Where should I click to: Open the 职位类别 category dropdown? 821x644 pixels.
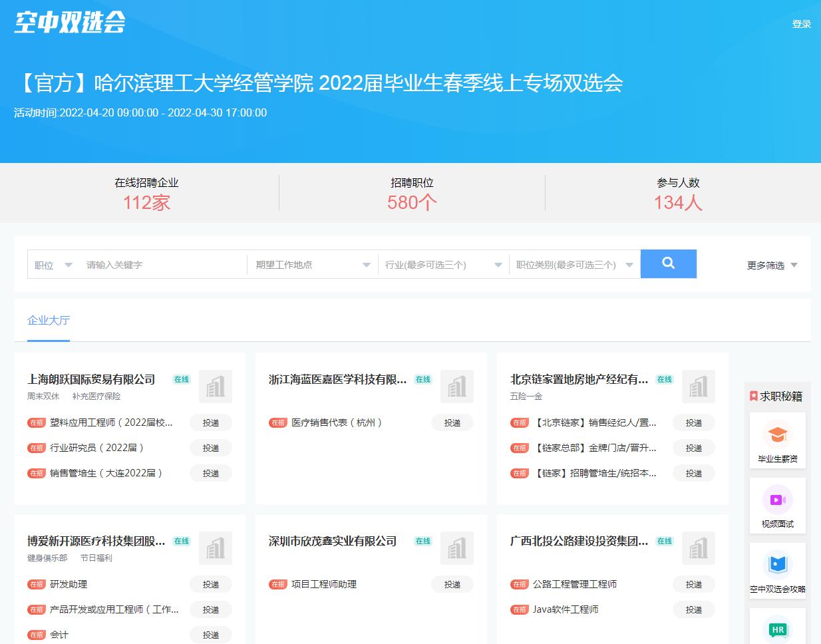[x=574, y=265]
